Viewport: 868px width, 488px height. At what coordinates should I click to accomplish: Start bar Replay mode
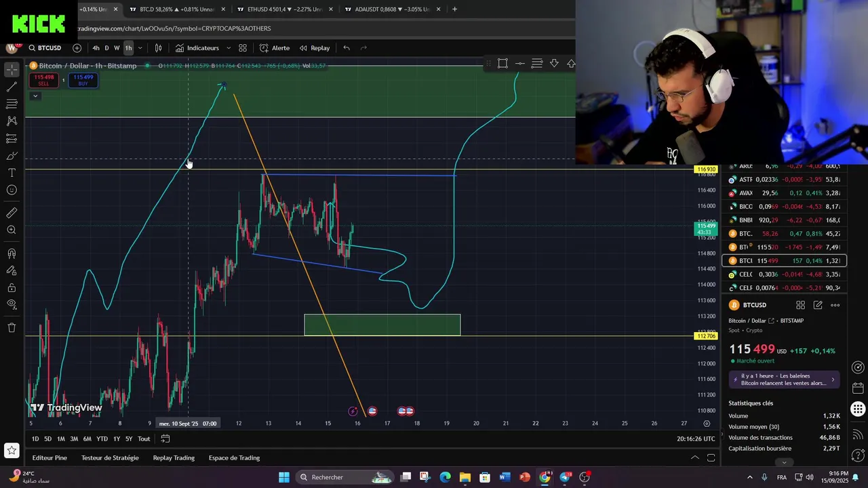click(x=315, y=48)
